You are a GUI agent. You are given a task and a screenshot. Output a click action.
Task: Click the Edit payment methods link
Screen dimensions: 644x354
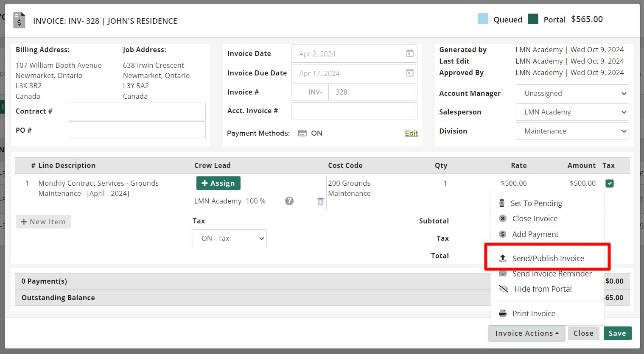411,133
